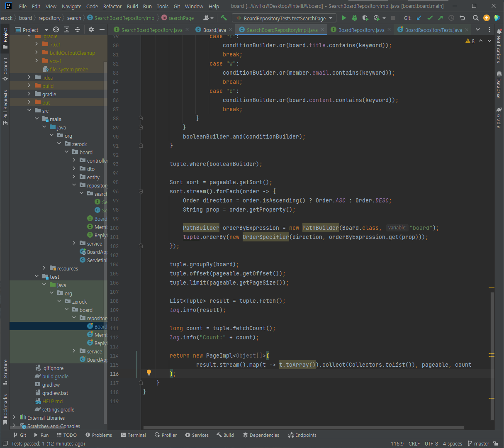Collapse the main folder in tree

tap(37, 119)
